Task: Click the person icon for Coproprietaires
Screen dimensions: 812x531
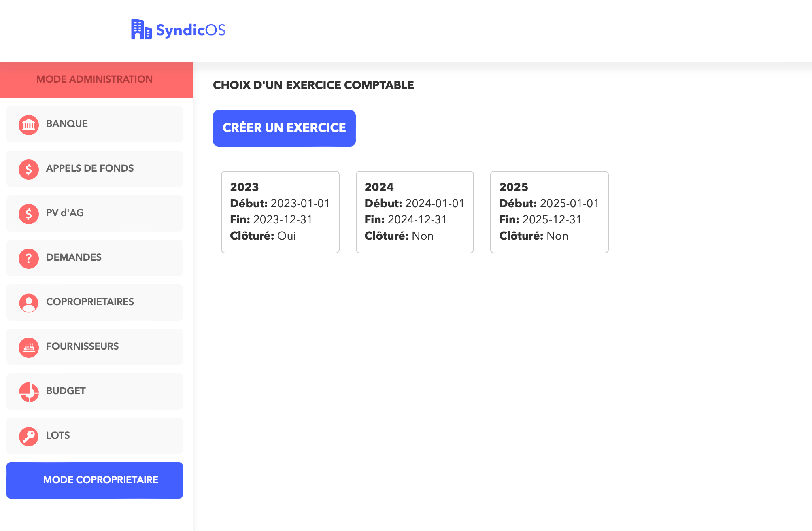Action: (x=29, y=303)
